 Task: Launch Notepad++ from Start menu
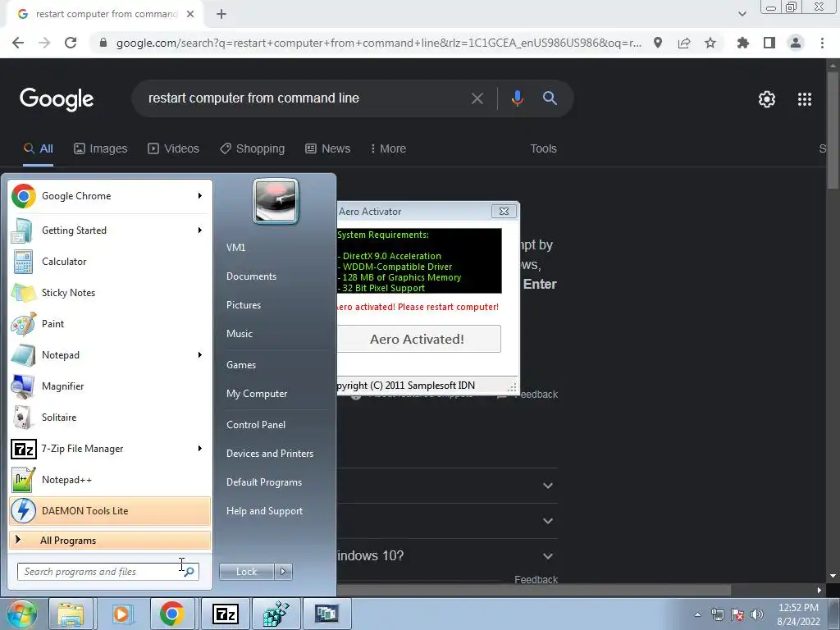coord(110,479)
